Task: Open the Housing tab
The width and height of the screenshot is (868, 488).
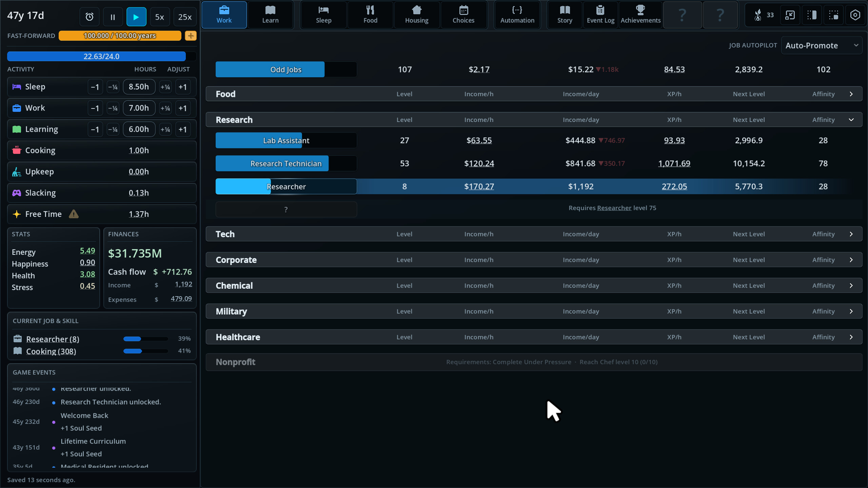Action: (x=417, y=15)
